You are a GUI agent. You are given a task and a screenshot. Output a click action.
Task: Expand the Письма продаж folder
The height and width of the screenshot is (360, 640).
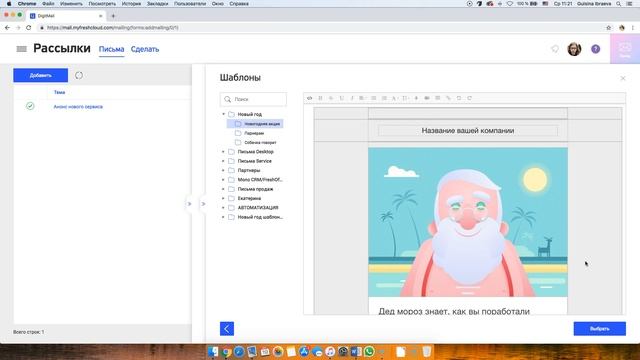coord(223,189)
